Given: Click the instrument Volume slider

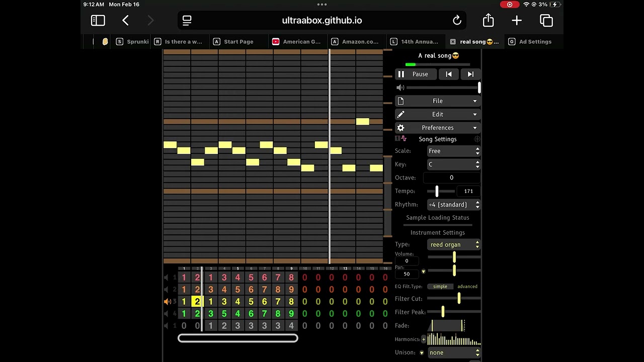Looking at the screenshot, I should pos(454,257).
